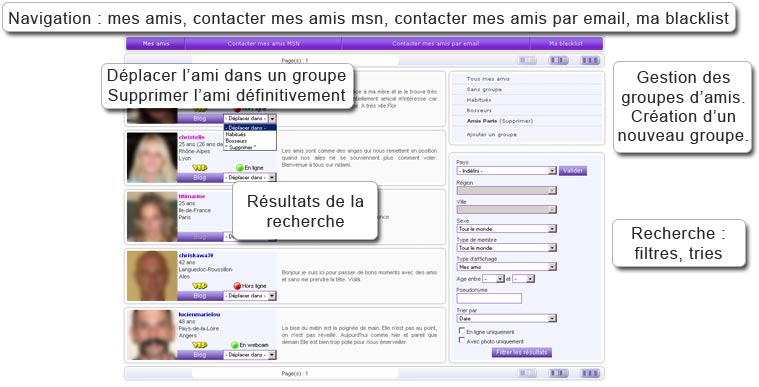Show the Bosseurs group in sidebar

[479, 110]
